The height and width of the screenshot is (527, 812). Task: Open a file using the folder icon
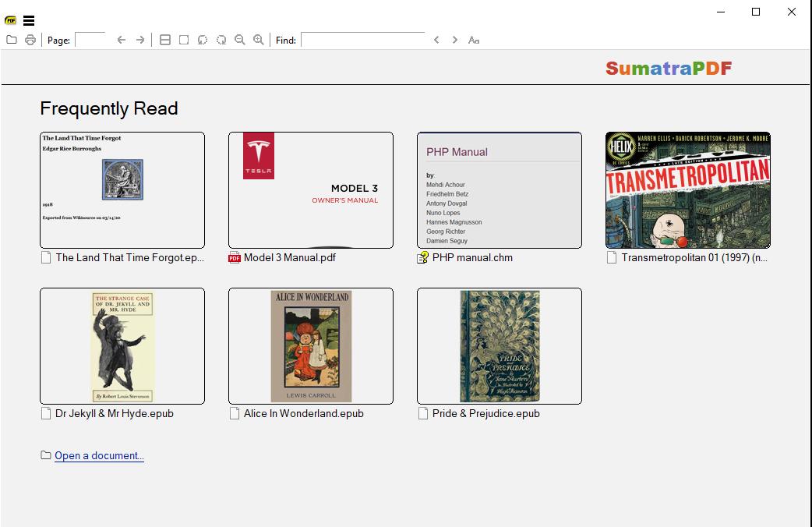coord(11,40)
